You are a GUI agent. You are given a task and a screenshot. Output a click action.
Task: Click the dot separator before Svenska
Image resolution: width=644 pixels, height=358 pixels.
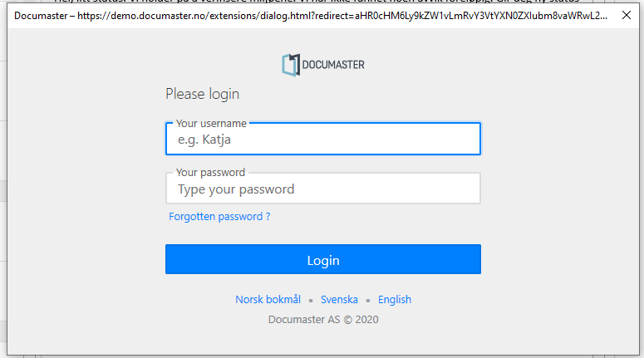(311, 301)
